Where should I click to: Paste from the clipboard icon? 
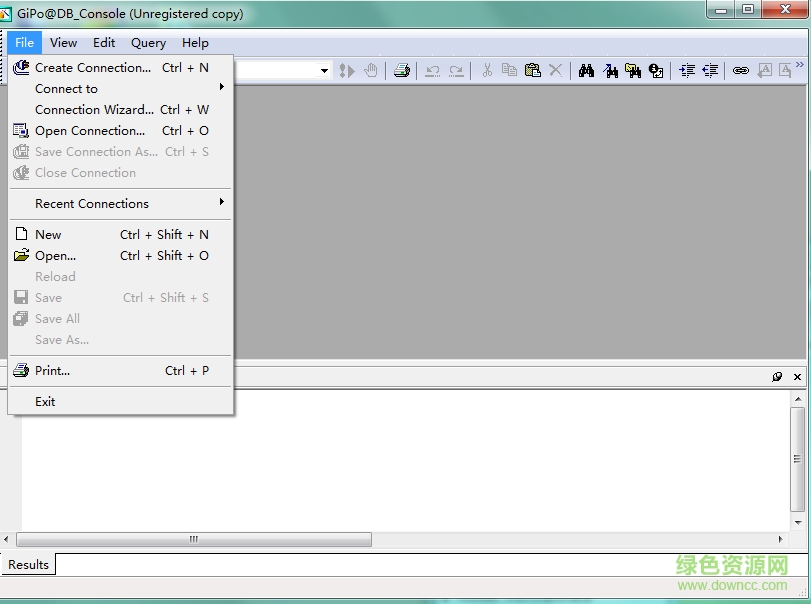532,70
